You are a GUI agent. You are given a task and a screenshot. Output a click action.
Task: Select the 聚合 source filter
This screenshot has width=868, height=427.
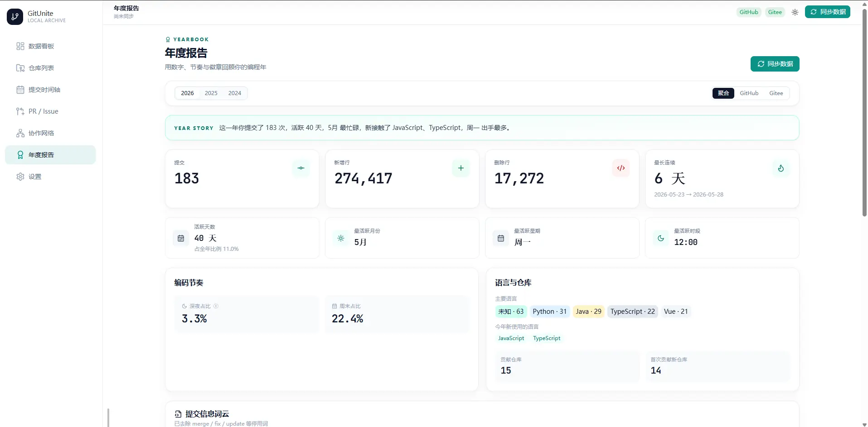pos(723,93)
